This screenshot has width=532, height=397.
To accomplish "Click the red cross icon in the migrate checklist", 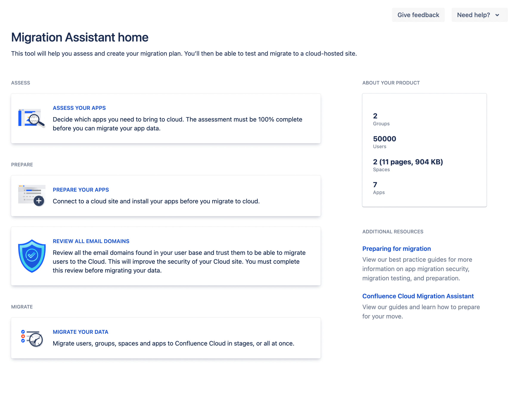I will (x=23, y=337).
